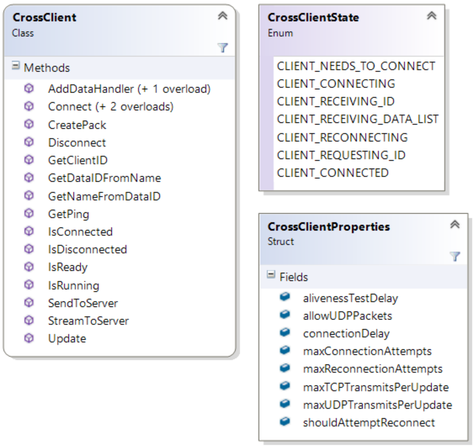
Task: Collapse the CrossClient class box with the chevron
Action: point(222,16)
